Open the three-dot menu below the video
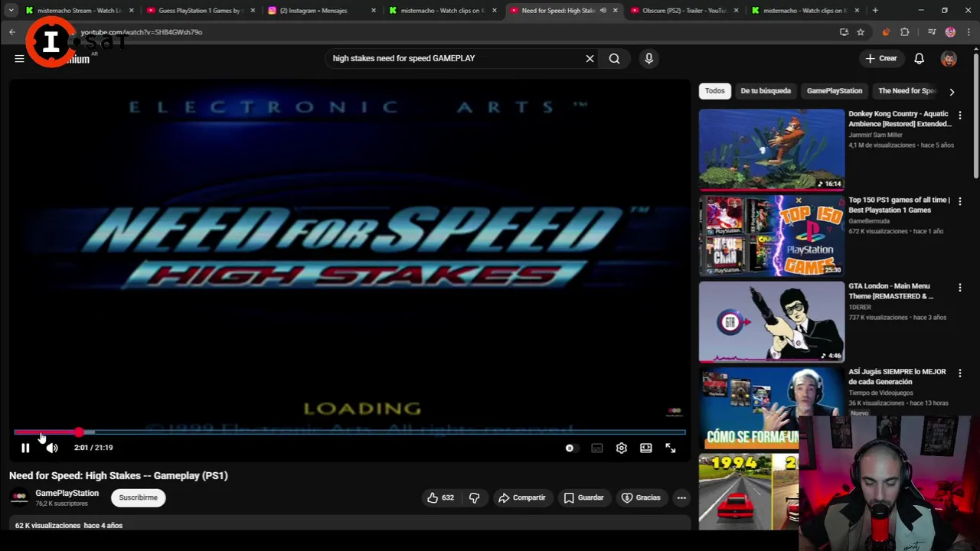This screenshot has height=551, width=980. tap(681, 497)
